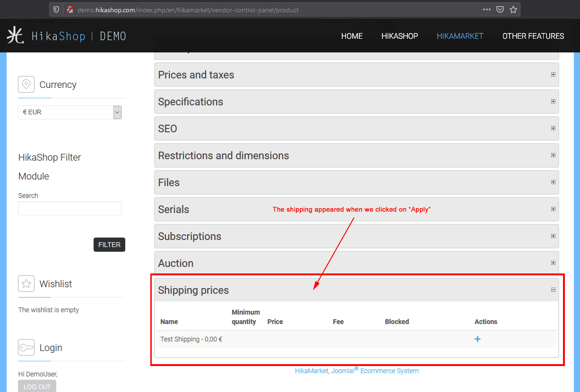The height and width of the screenshot is (392, 580).
Task: Collapse the Shipping prices section
Action: (x=553, y=290)
